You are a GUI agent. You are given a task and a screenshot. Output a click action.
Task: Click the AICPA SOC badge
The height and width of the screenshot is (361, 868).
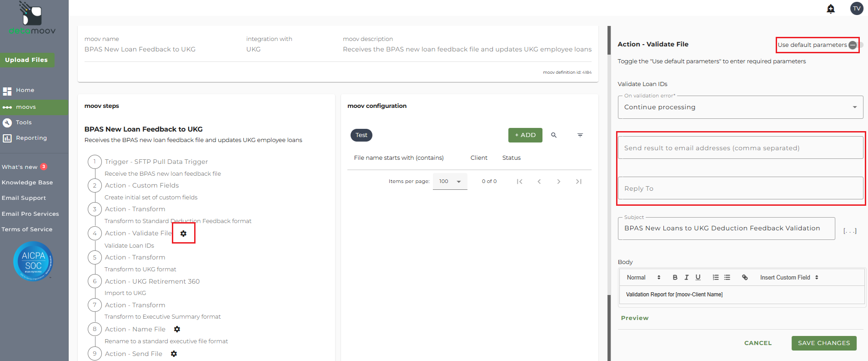(x=33, y=261)
